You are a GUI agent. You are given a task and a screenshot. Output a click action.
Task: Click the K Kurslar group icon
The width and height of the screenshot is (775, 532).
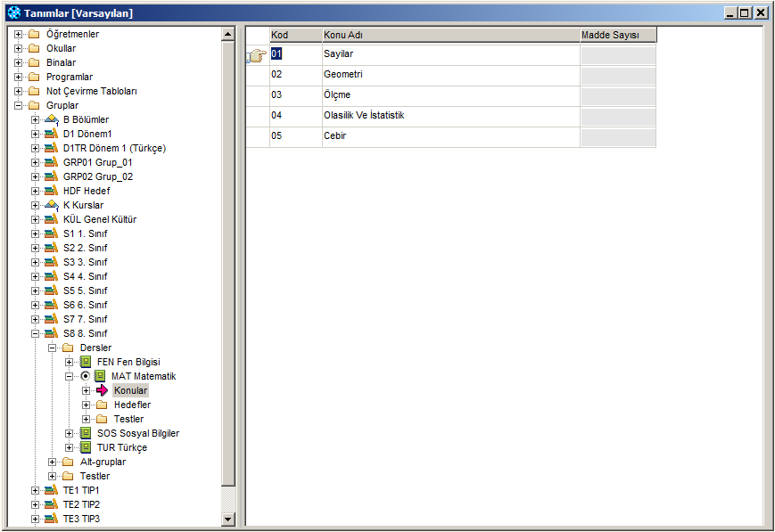click(x=52, y=205)
